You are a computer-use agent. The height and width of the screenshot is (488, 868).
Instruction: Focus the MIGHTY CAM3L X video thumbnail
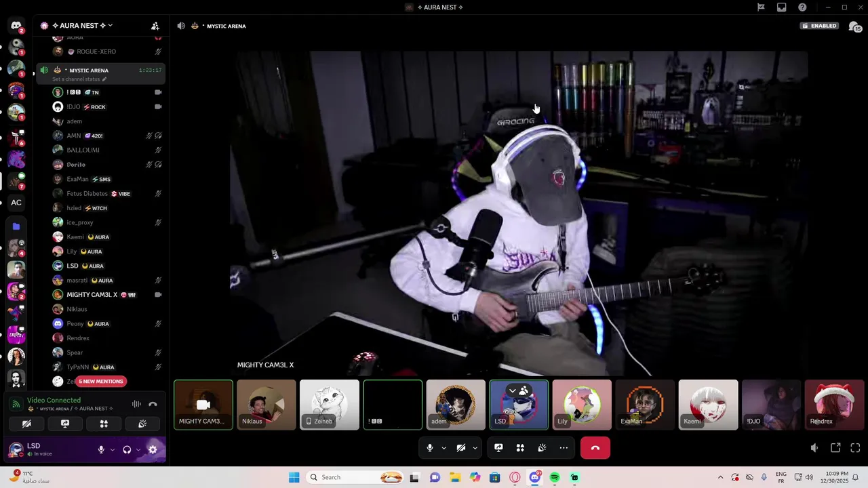point(203,405)
